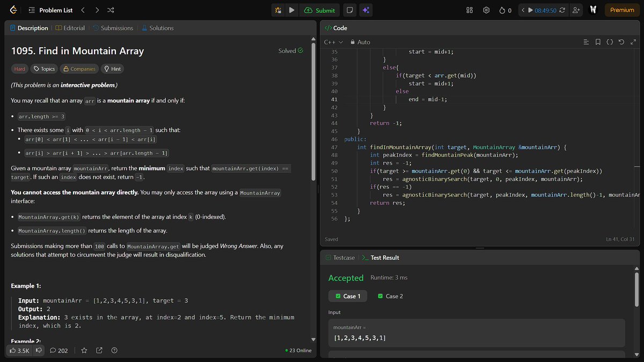Image resolution: width=644 pixels, height=362 pixels.
Task: Click the Hard difficulty tag
Action: pyautogui.click(x=19, y=69)
